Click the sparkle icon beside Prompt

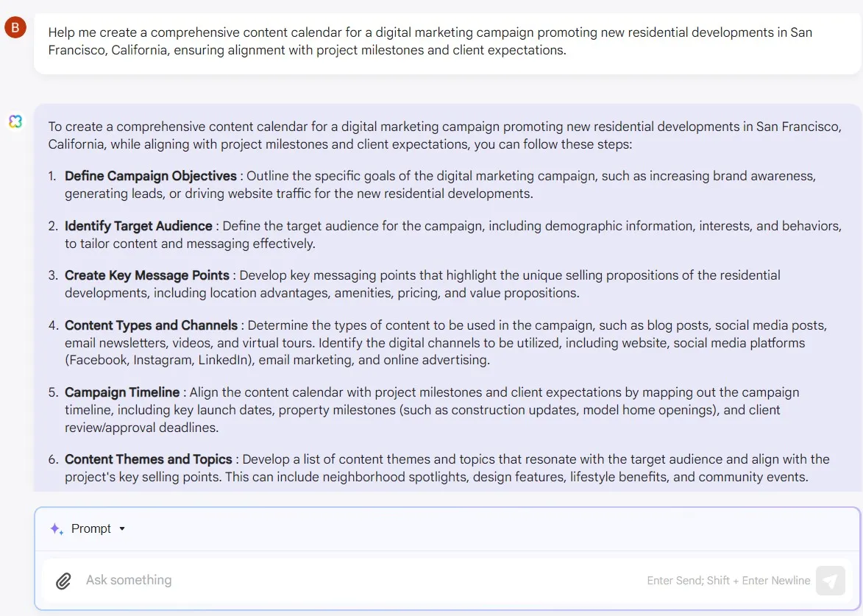[x=56, y=528]
